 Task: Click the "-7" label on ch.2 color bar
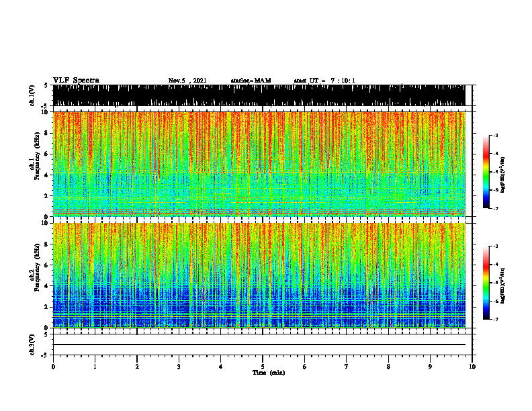(496, 319)
